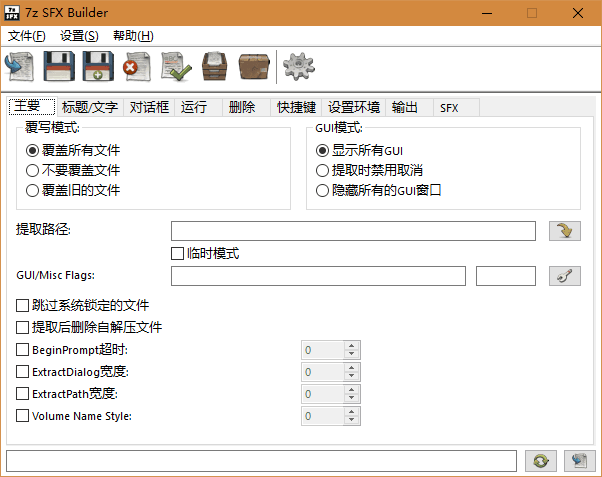Screen dimensions: 602x477
Task: Open the 帮助(H) menu
Action: tap(133, 36)
